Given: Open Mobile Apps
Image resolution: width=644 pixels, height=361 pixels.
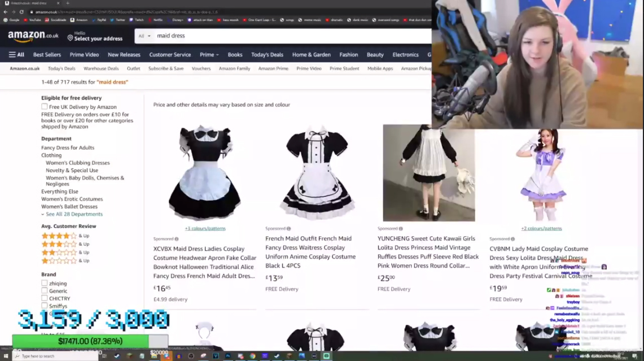Looking at the screenshot, I should click(380, 69).
